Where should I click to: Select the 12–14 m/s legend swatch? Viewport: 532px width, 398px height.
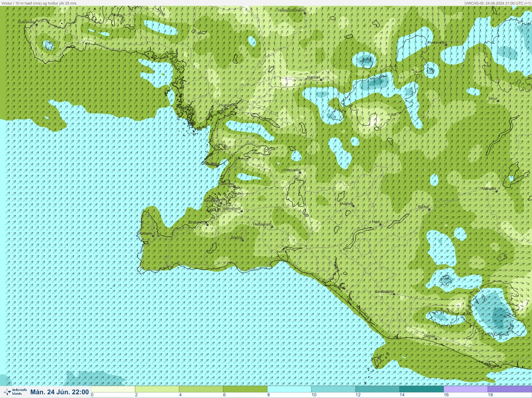pyautogui.click(x=377, y=390)
